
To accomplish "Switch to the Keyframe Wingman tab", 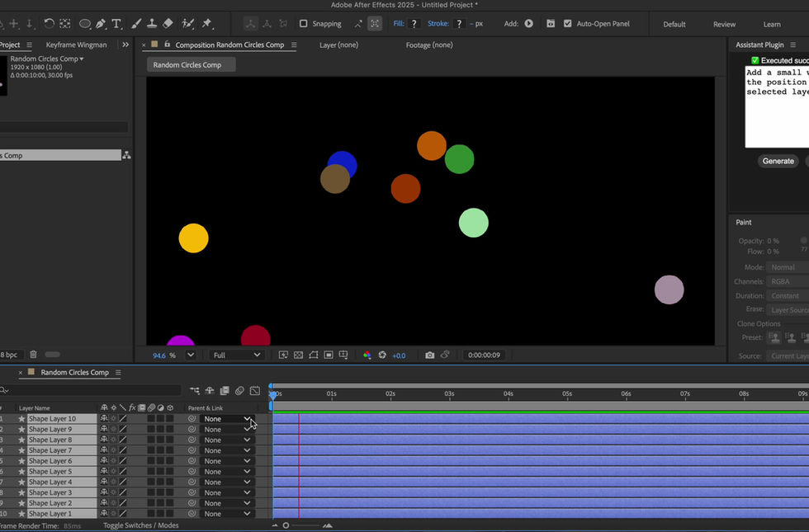I will point(76,45).
